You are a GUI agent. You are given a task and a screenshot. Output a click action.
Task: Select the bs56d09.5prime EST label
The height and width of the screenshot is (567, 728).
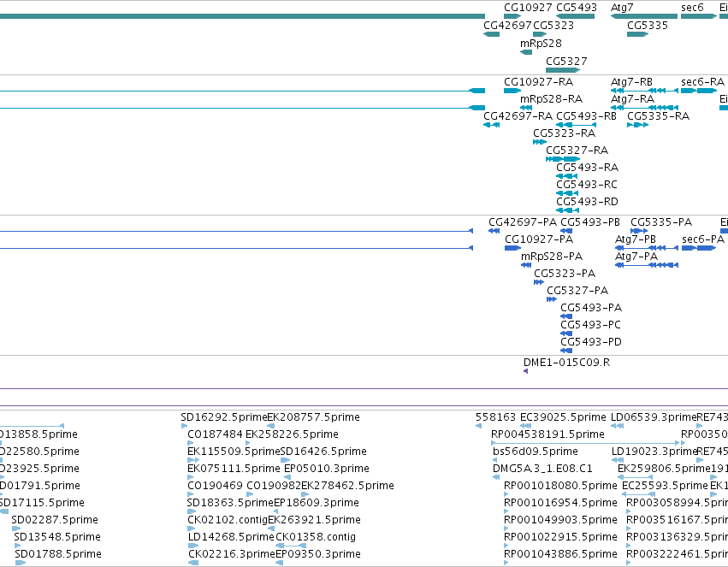pyautogui.click(x=536, y=452)
